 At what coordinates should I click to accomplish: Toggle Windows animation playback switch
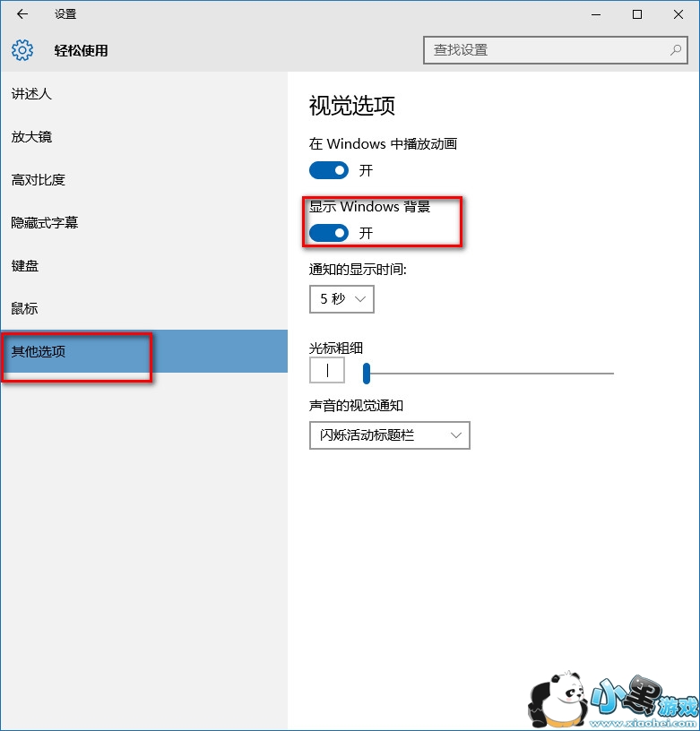coord(329,170)
